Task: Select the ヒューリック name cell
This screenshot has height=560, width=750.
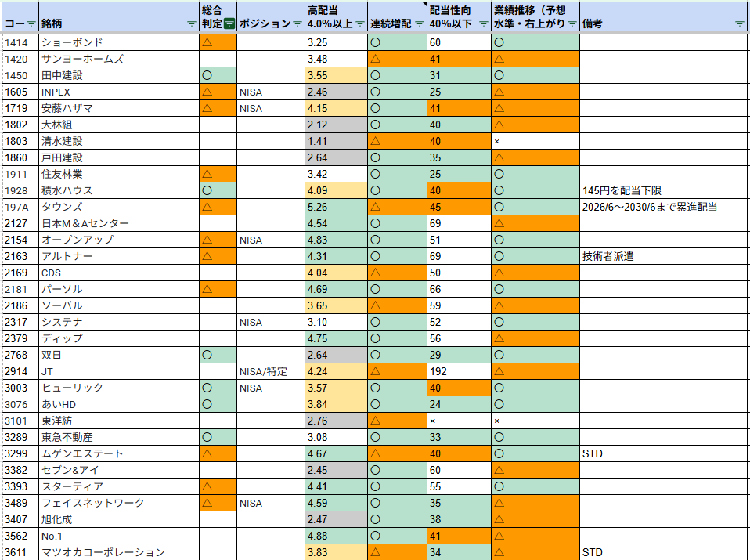Action: click(x=119, y=388)
